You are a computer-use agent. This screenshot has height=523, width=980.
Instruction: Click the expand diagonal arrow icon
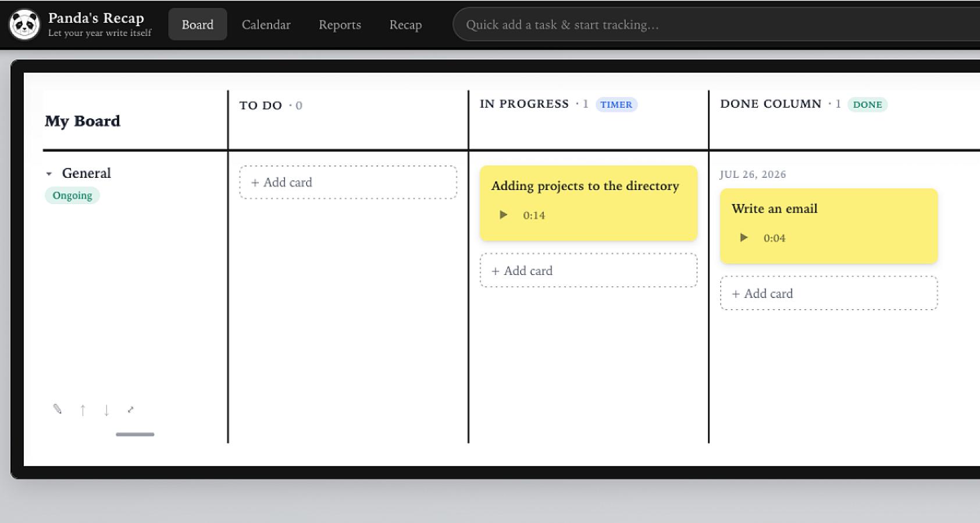[x=130, y=410]
